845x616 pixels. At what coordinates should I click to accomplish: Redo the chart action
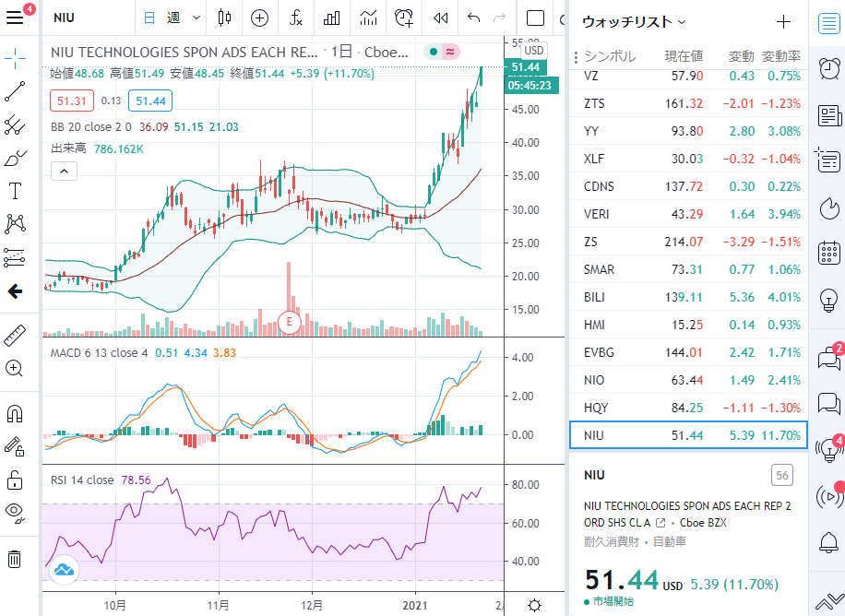click(x=500, y=18)
